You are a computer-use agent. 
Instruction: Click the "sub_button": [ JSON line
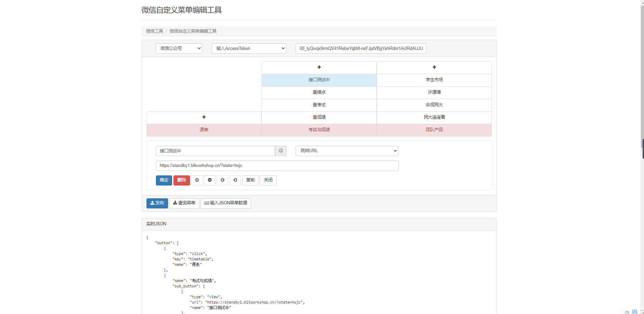(x=189, y=286)
